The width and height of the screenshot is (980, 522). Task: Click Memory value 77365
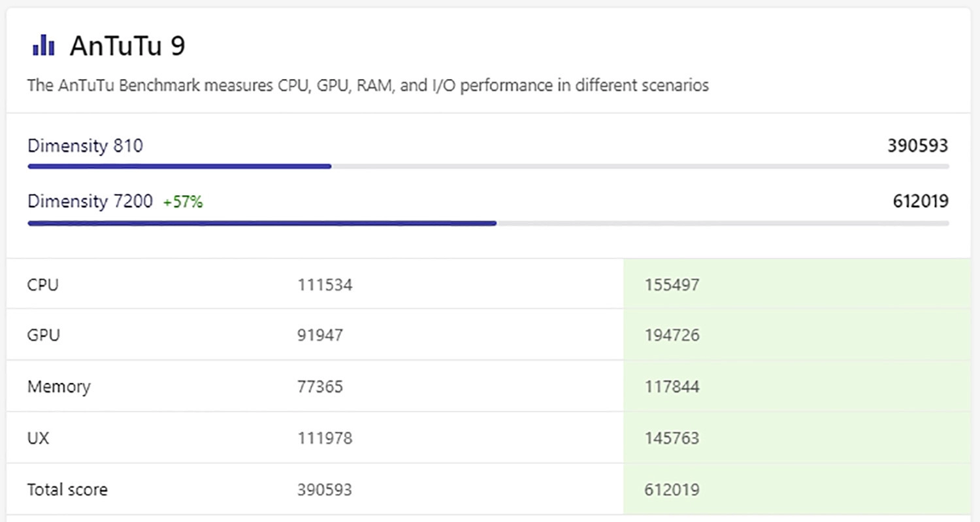tap(320, 387)
